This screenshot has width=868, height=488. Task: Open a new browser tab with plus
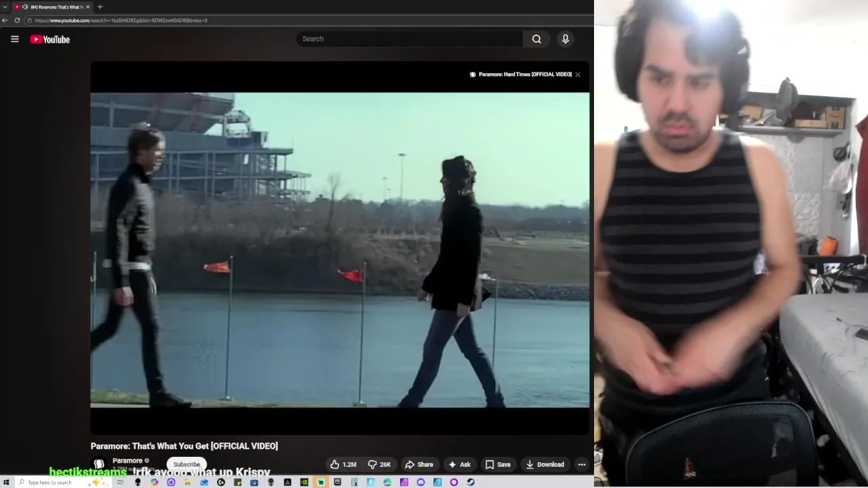tap(100, 7)
